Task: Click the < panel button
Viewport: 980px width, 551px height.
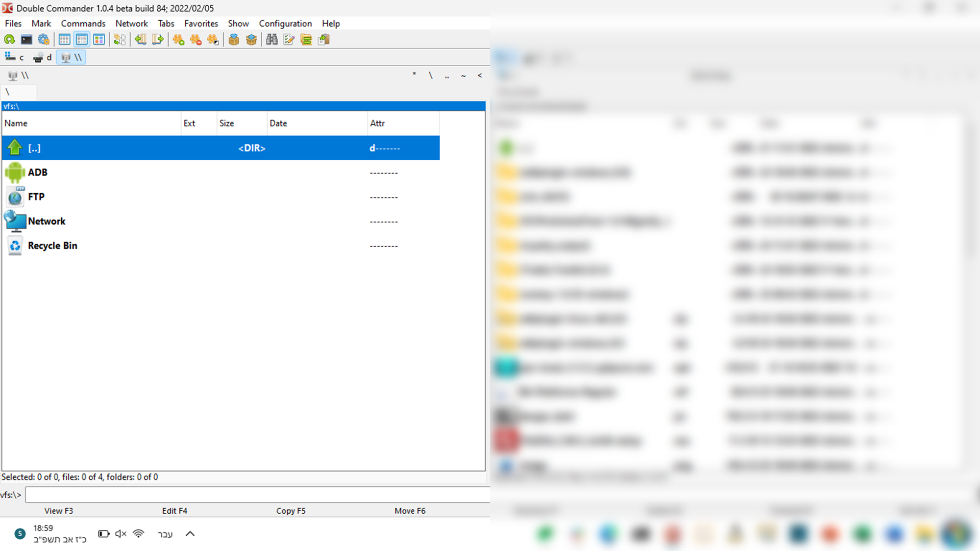Action: [x=480, y=75]
